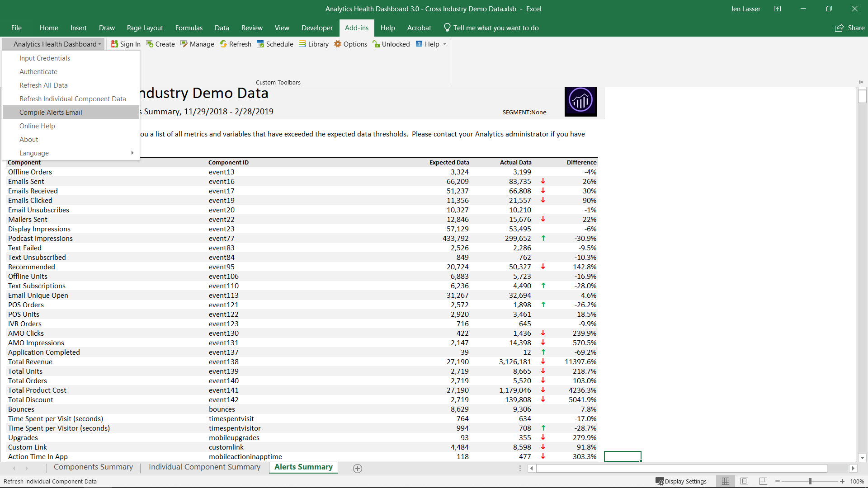This screenshot has height=488, width=868.
Task: Add a new sheet with plus icon
Action: [357, 469]
